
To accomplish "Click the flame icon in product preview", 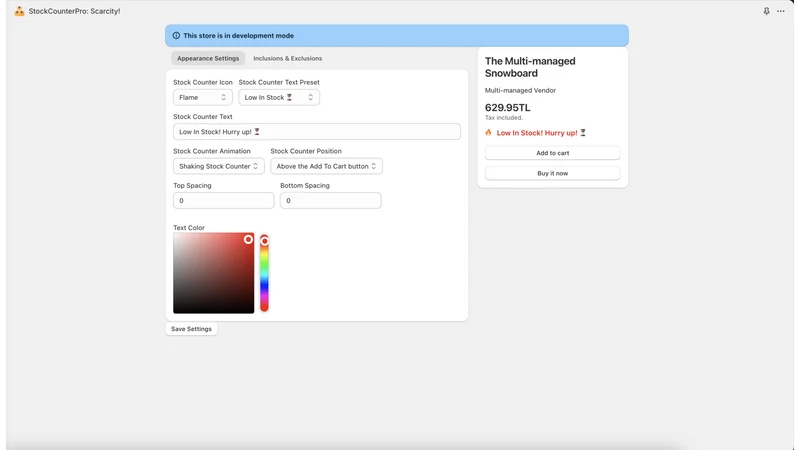I will click(x=488, y=133).
